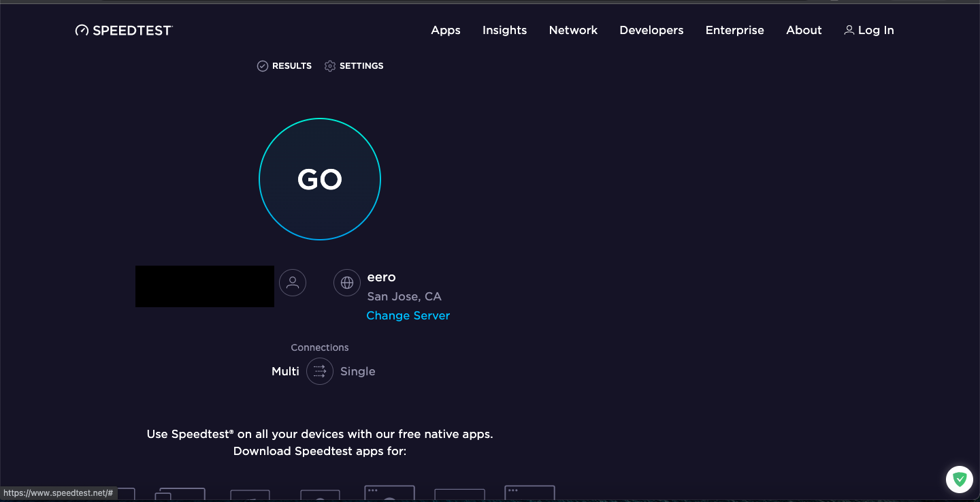Screen dimensions: 980x502
Task: Click the connection mode switch icon
Action: [x=320, y=371]
